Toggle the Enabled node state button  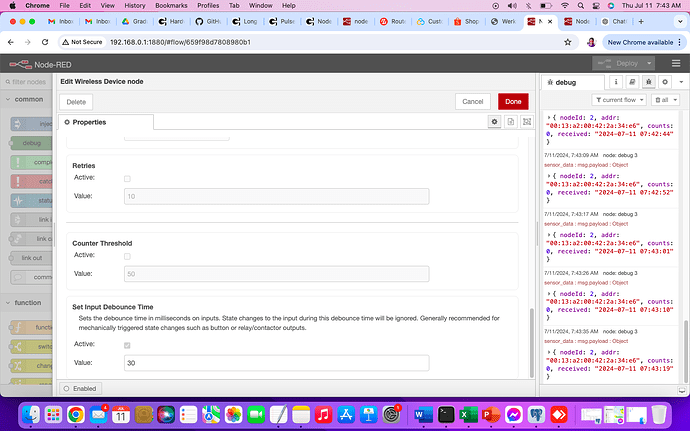80,388
